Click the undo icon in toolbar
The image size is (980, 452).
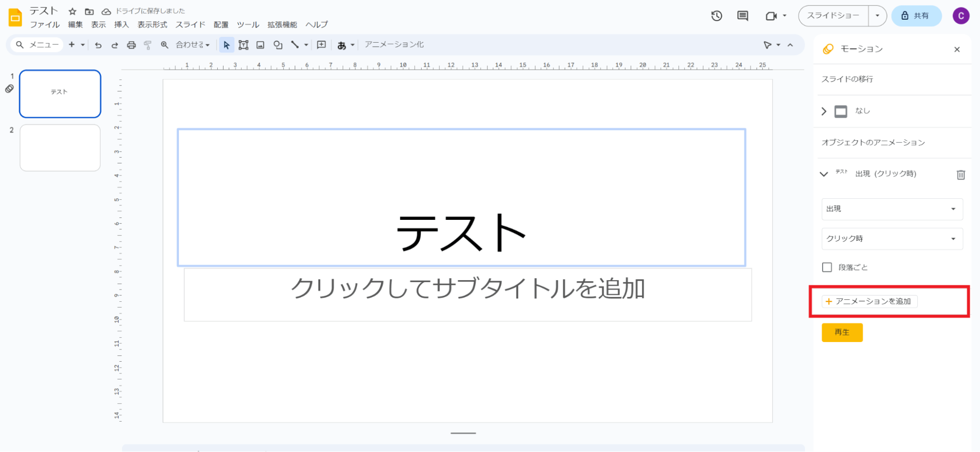[98, 45]
